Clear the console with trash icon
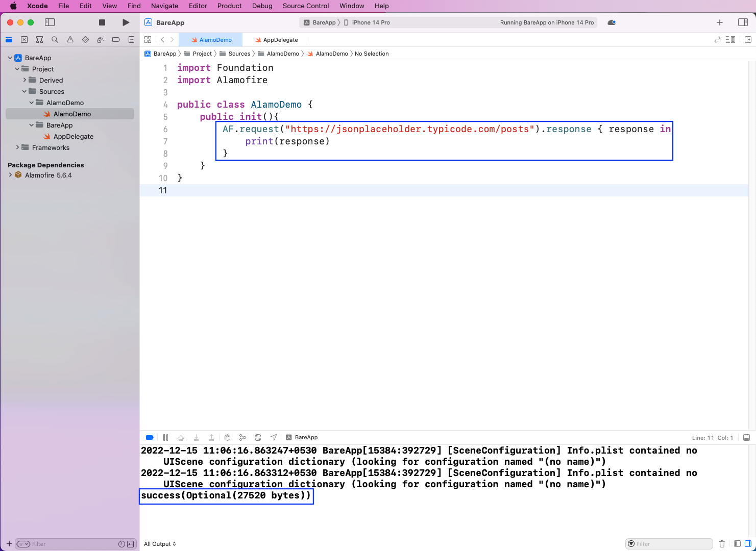Screen dimensions: 756x551 coord(722,544)
